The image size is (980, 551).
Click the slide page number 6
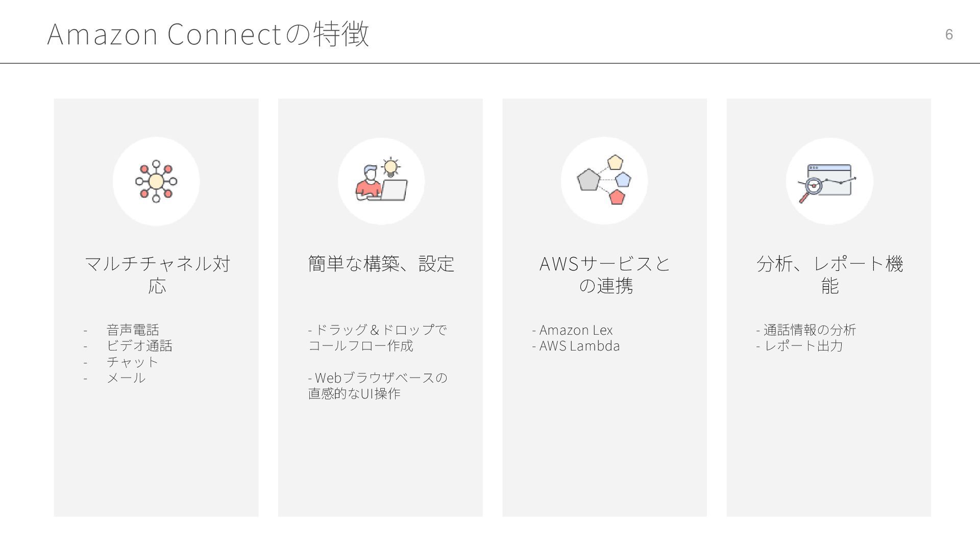pyautogui.click(x=949, y=34)
